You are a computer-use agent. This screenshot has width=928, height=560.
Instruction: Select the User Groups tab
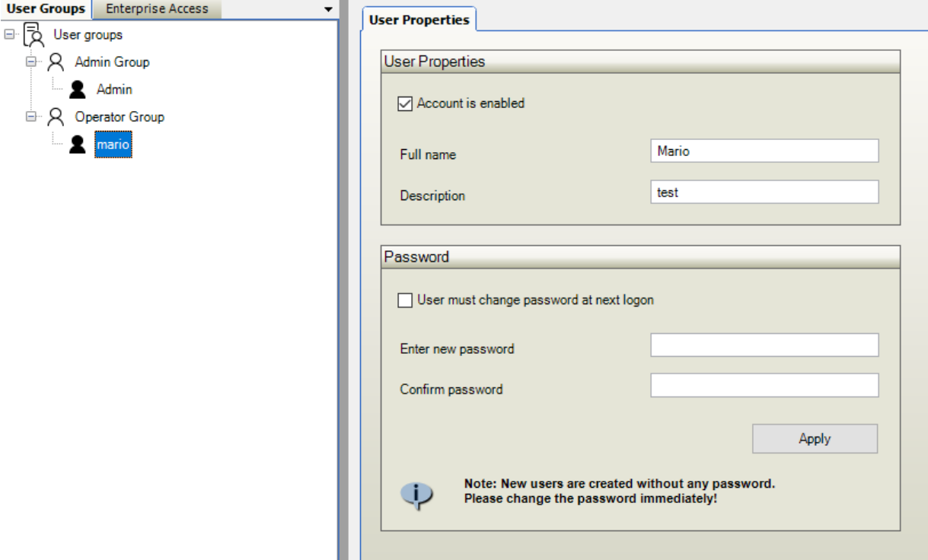click(46, 9)
